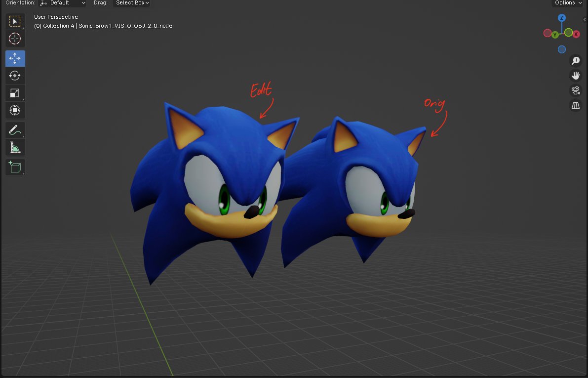
Task: Click the negative Z blue gizmo circle
Action: coord(562,49)
